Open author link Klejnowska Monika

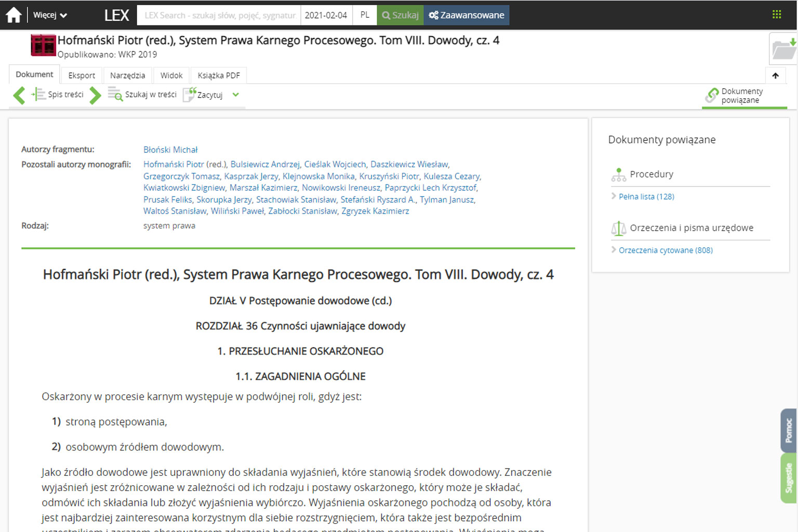[318, 176]
